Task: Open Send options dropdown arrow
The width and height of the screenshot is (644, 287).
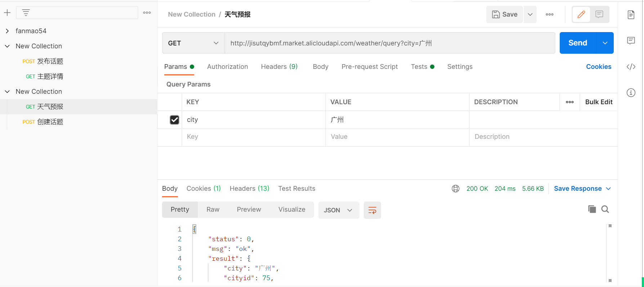Action: [605, 43]
